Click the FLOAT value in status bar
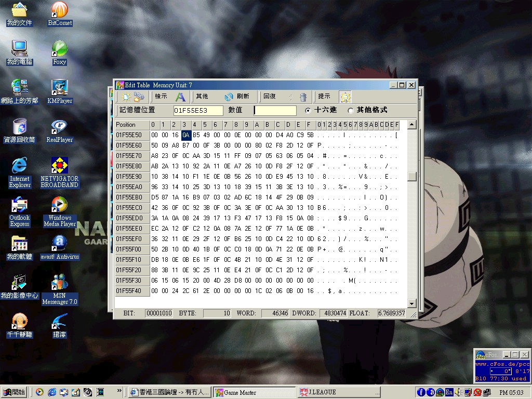The height and width of the screenshot is (399, 532). click(392, 313)
